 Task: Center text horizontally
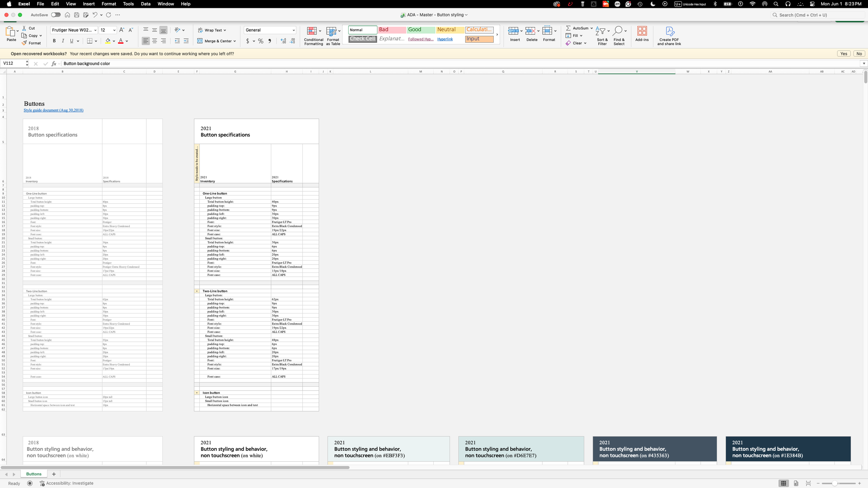(155, 41)
